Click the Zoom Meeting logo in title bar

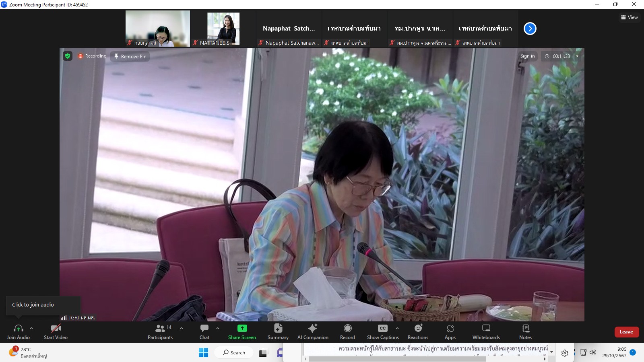pos(4,4)
